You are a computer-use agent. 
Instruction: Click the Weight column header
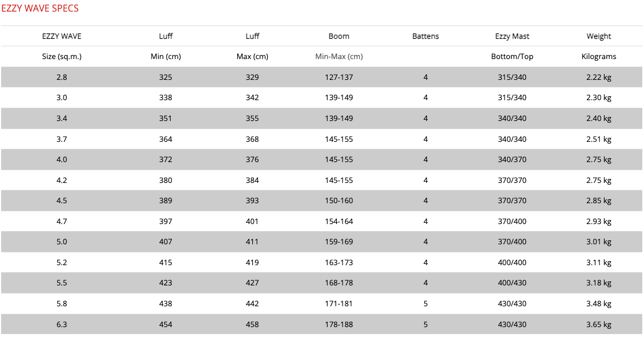(598, 36)
